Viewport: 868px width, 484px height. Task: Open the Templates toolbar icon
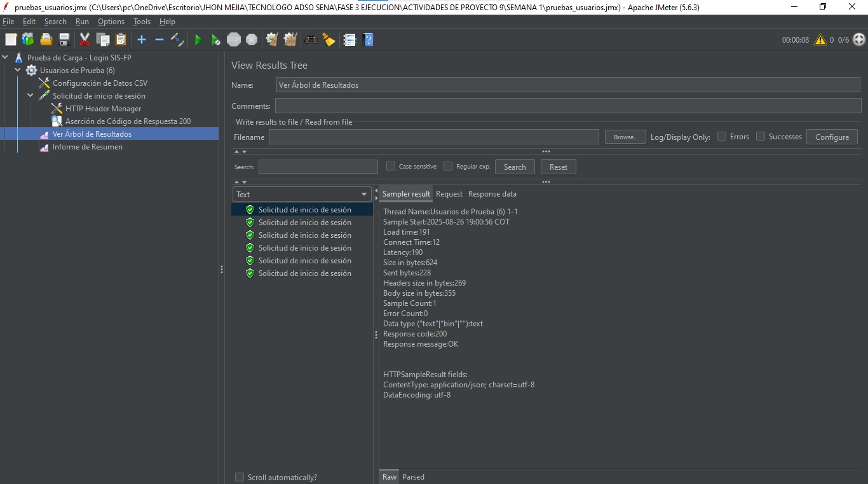click(28, 39)
